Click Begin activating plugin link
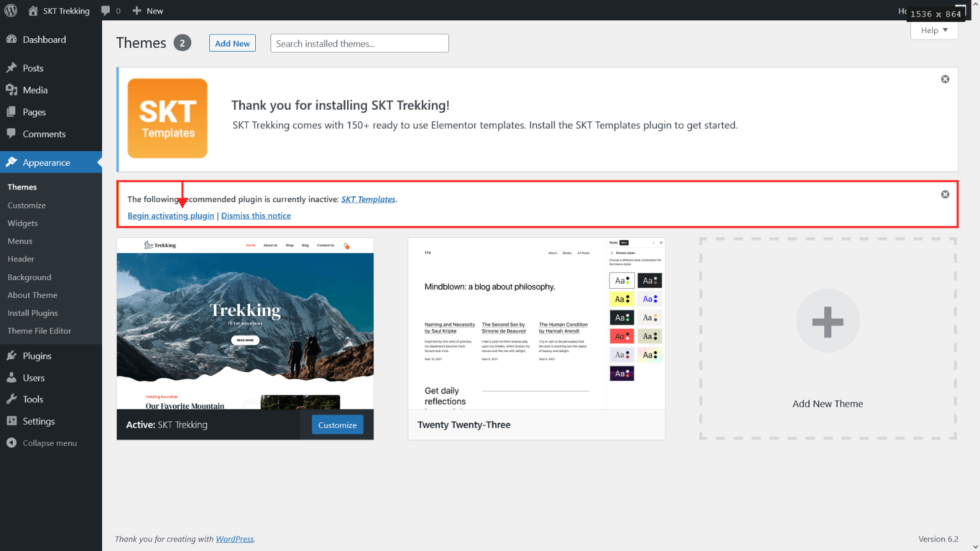This screenshot has width=980, height=551. (x=171, y=216)
